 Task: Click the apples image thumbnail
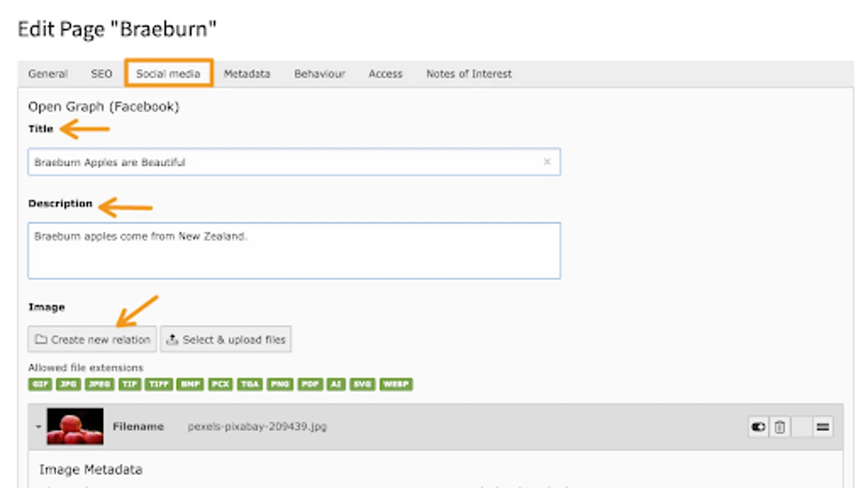[x=75, y=427]
